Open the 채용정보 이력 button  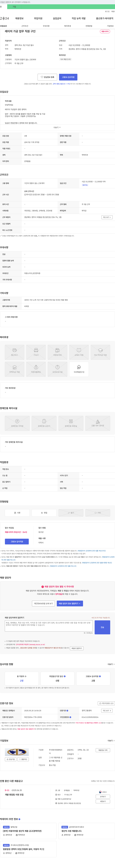tap(103, 750)
